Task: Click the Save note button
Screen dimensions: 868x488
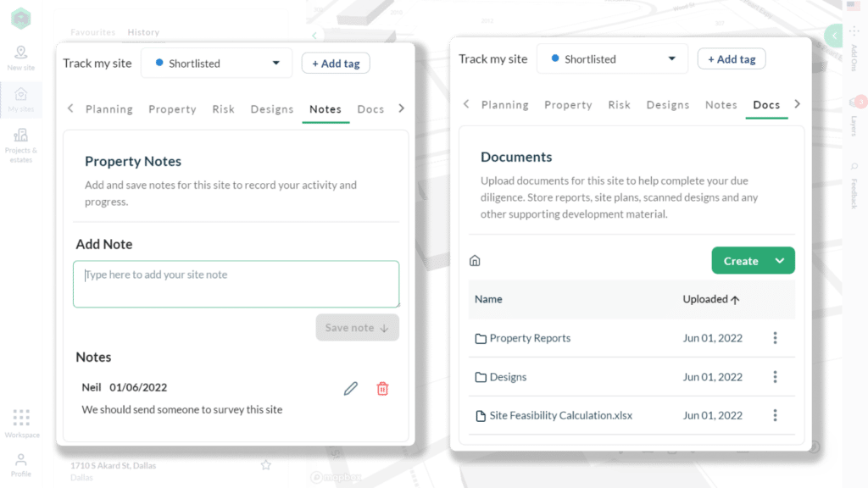Action: pos(357,328)
